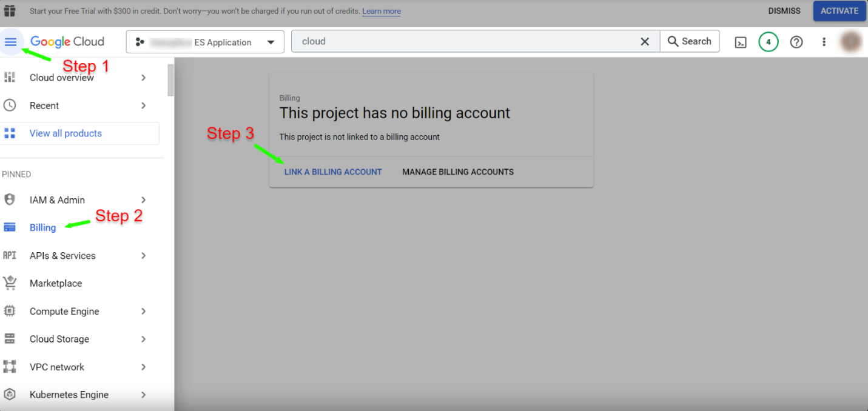Expand the IAM & Admin submenu
Image resolution: width=868 pixels, height=411 pixels.
pos(144,200)
